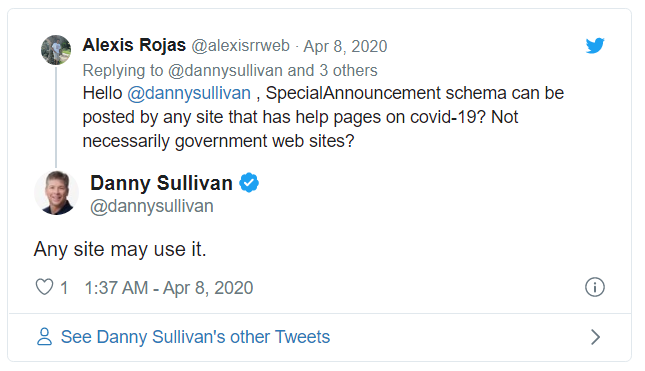Click the @alexisrrweb handle
The height and width of the screenshot is (371, 645).
click(x=241, y=46)
